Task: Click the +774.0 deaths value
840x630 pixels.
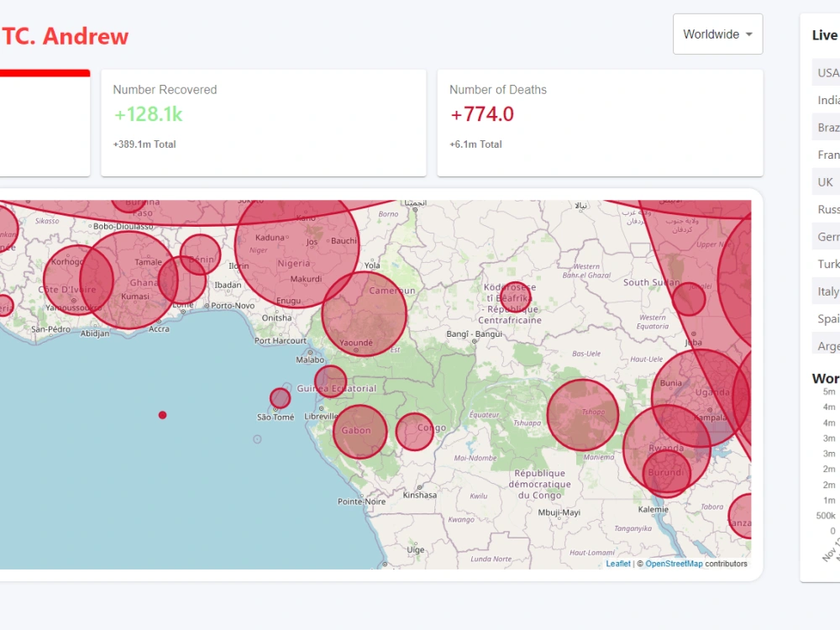Action: (x=482, y=114)
